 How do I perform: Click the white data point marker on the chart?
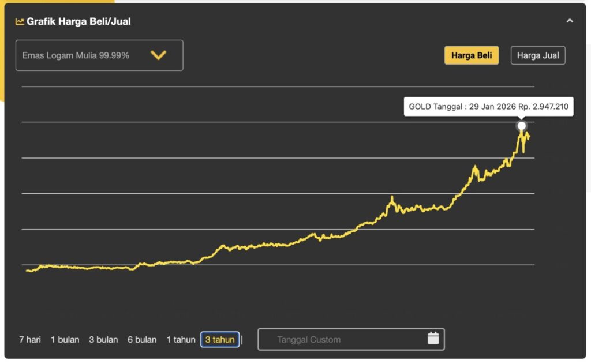(521, 125)
